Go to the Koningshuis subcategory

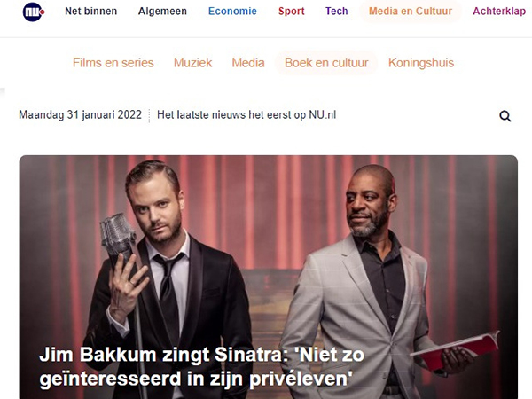pos(421,63)
